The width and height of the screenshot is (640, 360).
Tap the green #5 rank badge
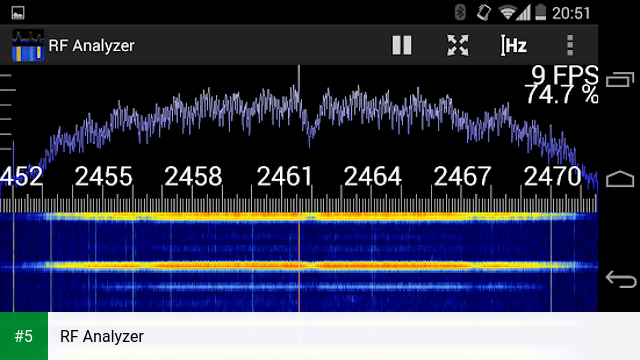tap(24, 336)
